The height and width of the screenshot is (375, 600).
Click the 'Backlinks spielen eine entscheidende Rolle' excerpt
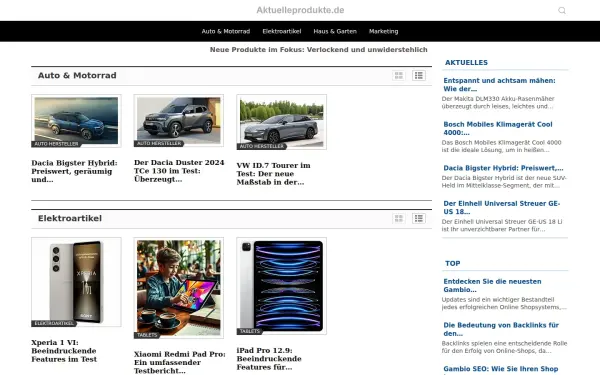504,347
